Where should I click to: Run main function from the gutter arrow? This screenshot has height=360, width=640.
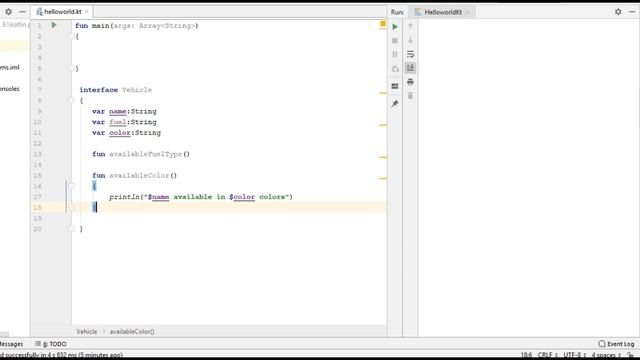tap(53, 25)
